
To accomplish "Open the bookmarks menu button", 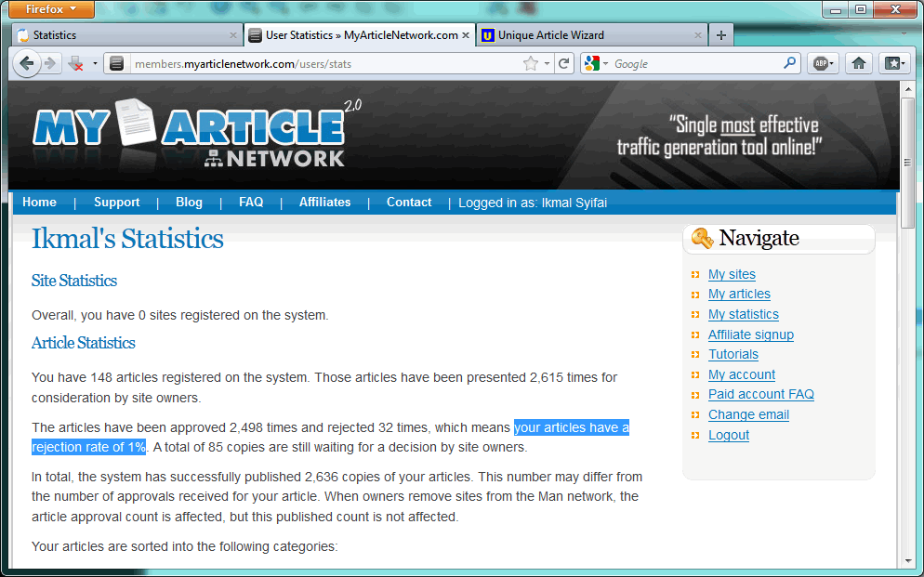I will point(894,63).
